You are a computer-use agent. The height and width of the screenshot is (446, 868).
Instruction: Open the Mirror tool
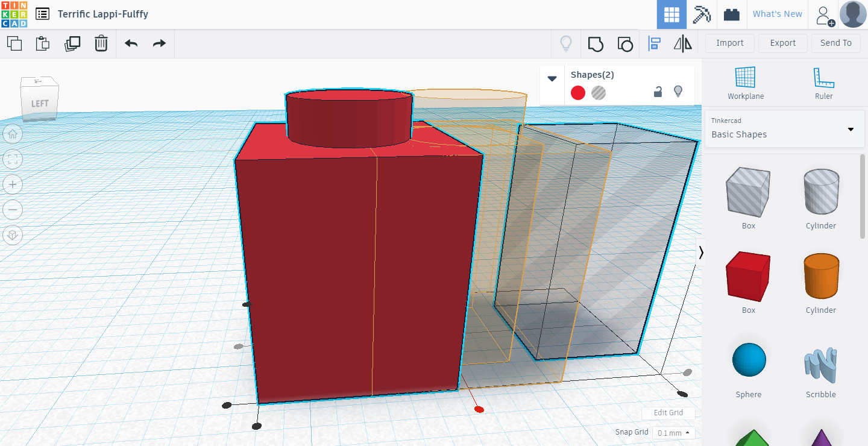pos(683,43)
